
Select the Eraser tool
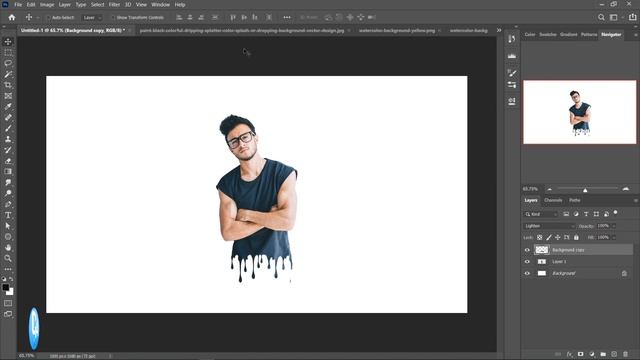[x=8, y=161]
